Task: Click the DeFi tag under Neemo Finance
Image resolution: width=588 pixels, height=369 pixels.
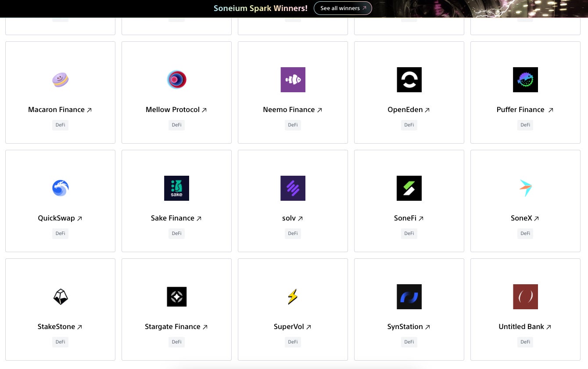Action: (x=293, y=125)
